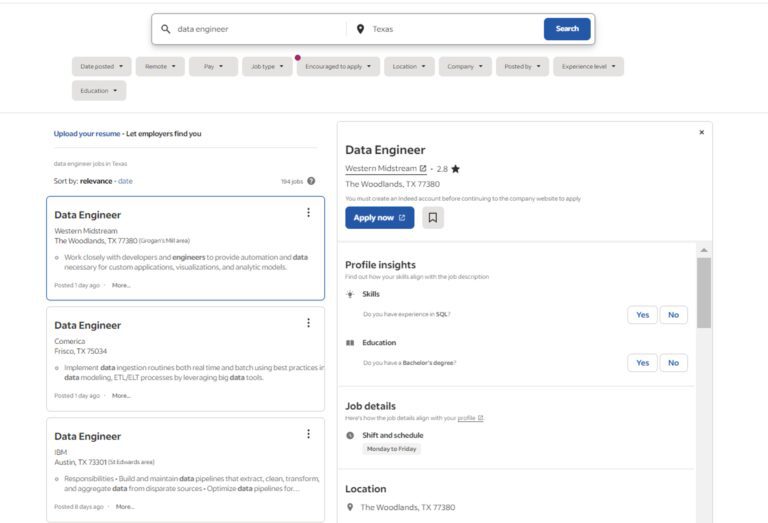Viewport: 768px width, 523px height.
Task: Click the bookmark save job icon
Action: [433, 217]
